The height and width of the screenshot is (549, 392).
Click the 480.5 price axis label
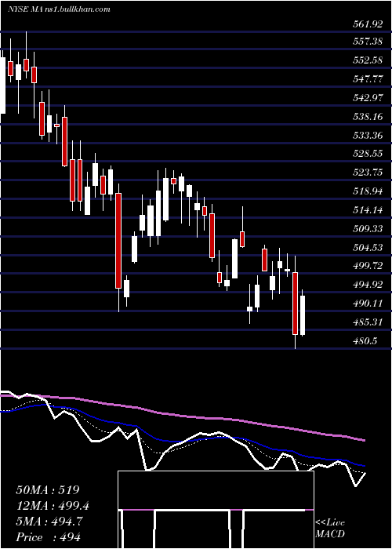(x=365, y=340)
